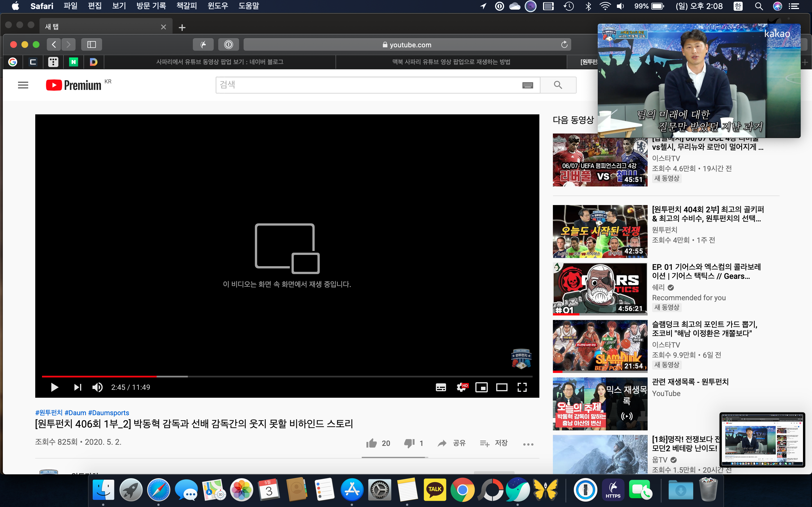Image resolution: width=812 pixels, height=507 pixels.
Task: Switch to theater mode view
Action: (x=502, y=387)
